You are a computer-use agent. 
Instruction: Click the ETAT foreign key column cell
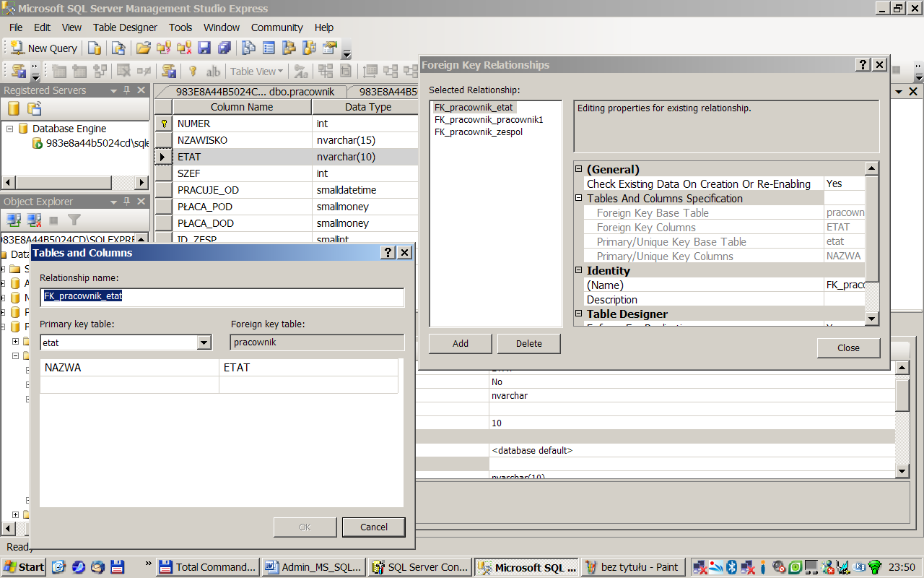(309, 368)
